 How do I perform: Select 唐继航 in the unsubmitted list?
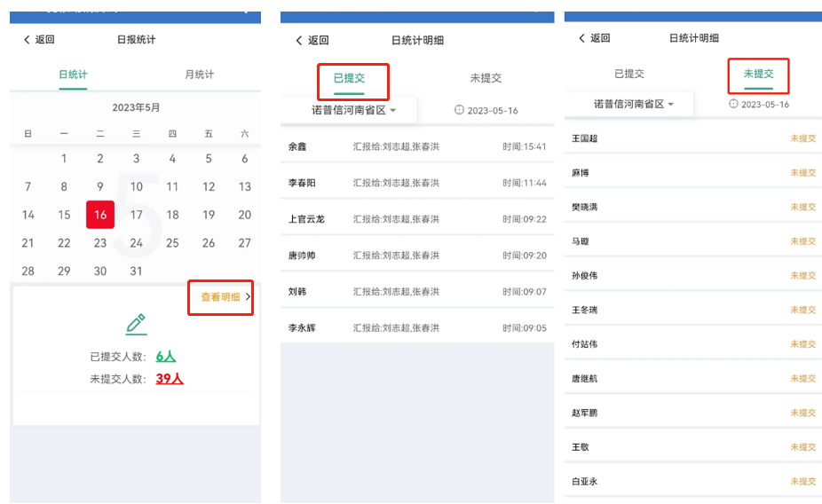pos(584,378)
